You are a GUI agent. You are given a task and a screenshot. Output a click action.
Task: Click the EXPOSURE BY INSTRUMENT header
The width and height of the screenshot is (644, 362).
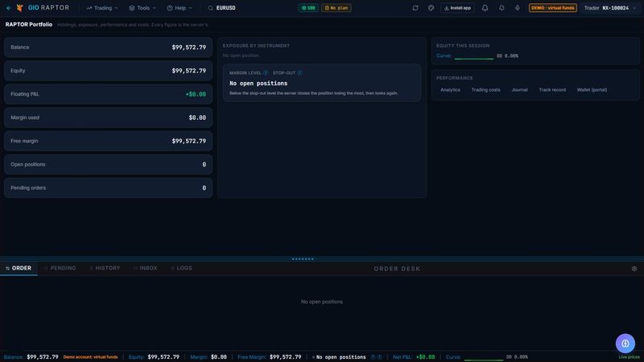pyautogui.click(x=256, y=46)
